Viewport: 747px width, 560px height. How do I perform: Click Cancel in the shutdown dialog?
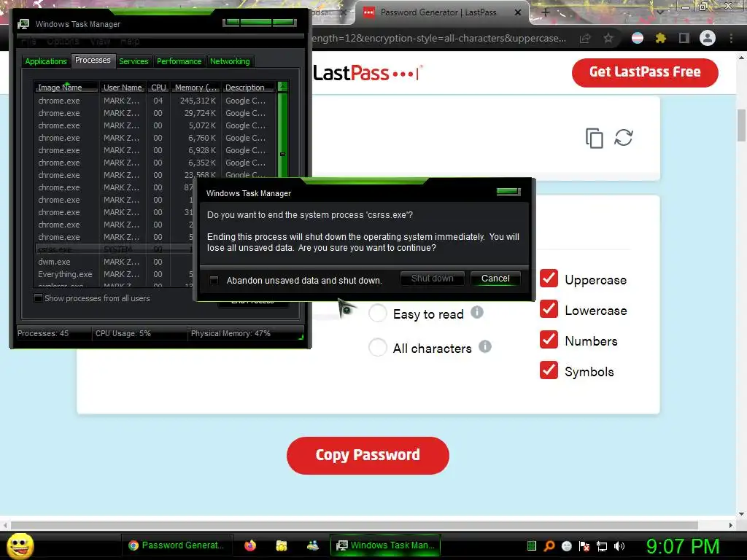click(495, 279)
